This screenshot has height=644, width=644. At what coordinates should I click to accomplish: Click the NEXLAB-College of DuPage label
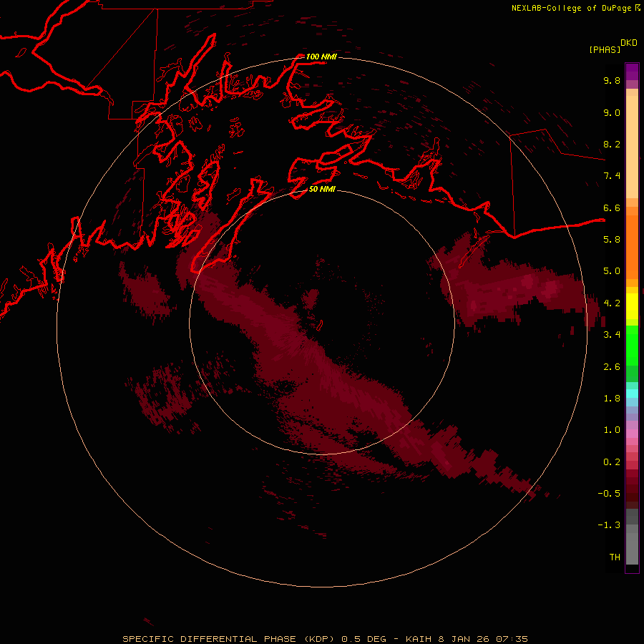[x=571, y=8]
